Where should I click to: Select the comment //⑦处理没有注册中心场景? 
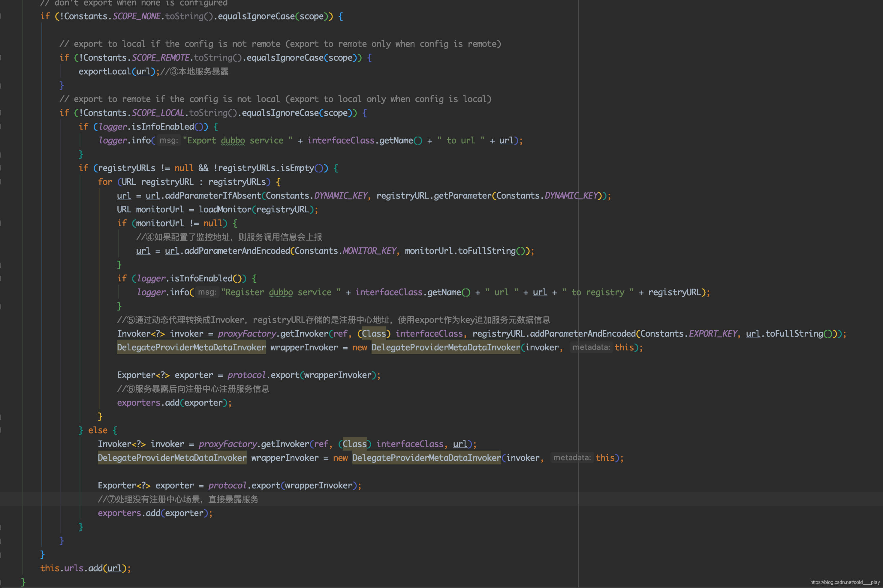pyautogui.click(x=178, y=499)
